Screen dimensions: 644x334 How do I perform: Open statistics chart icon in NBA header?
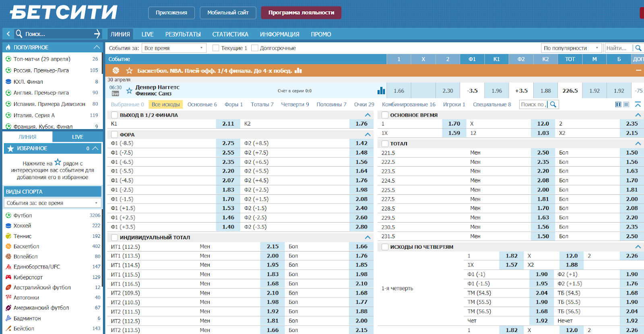(x=298, y=70)
